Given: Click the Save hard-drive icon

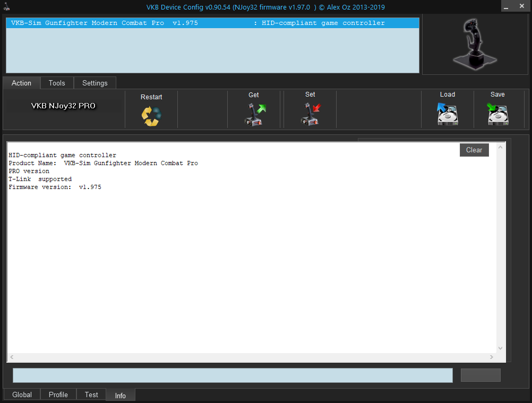Looking at the screenshot, I should point(497,115).
